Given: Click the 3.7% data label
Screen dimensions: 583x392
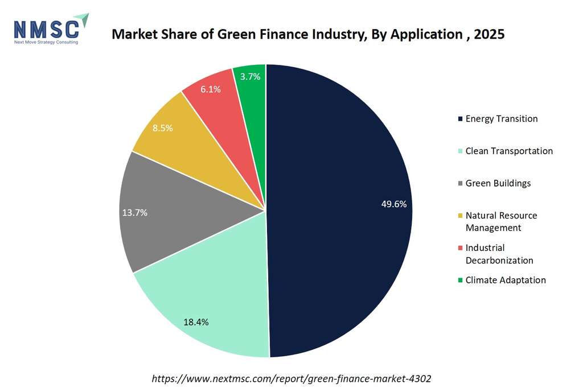Looking at the screenshot, I should pos(251,77).
